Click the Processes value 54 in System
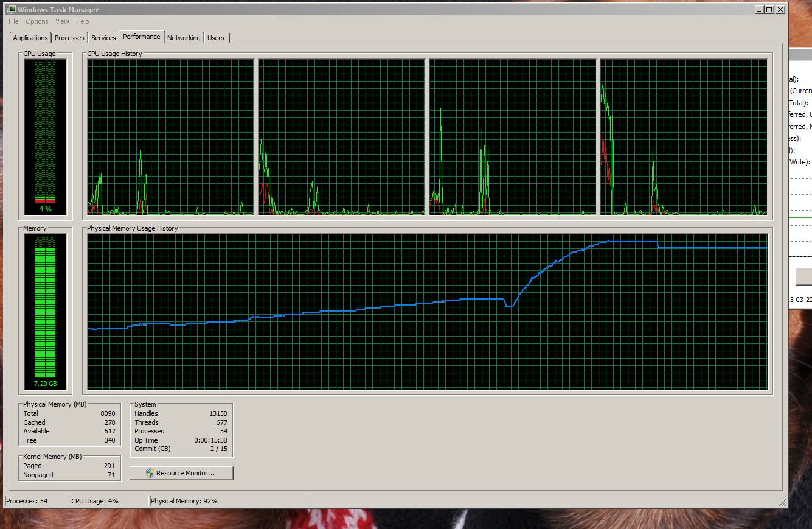This screenshot has height=529, width=812. [223, 431]
